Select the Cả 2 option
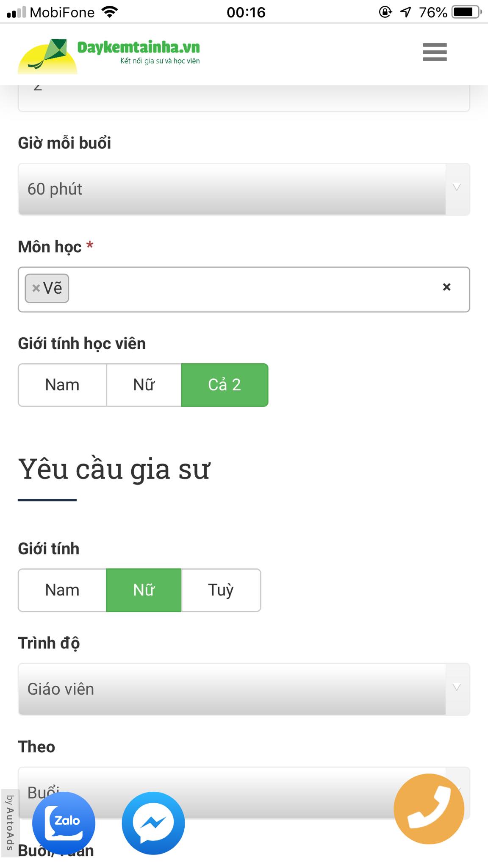 (x=225, y=385)
